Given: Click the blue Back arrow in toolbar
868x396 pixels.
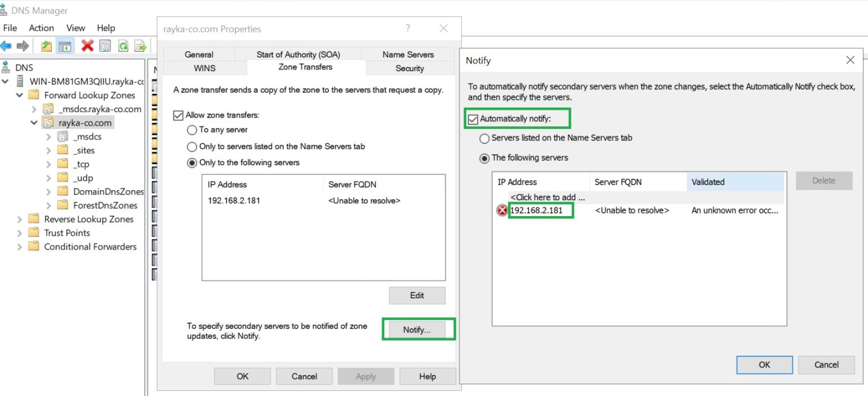Looking at the screenshot, I should [6, 46].
